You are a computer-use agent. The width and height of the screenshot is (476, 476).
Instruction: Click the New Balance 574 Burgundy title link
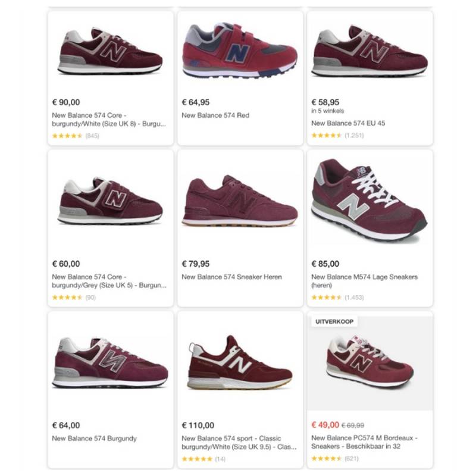(95, 439)
